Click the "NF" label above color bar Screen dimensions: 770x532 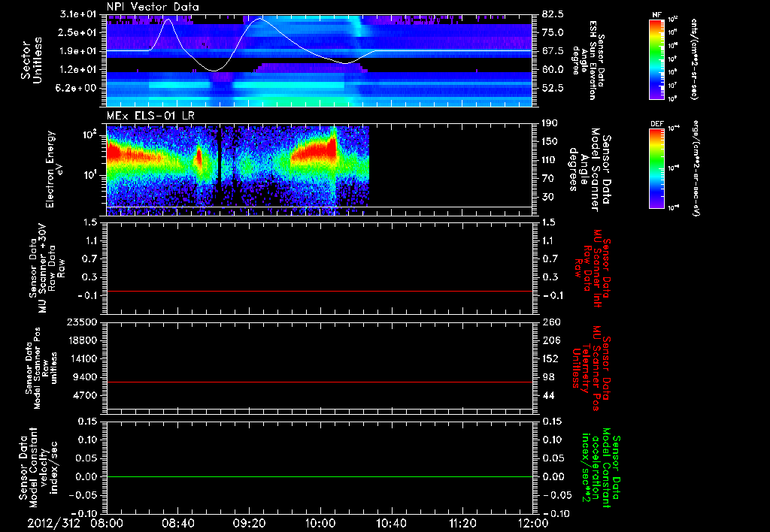[x=656, y=15]
